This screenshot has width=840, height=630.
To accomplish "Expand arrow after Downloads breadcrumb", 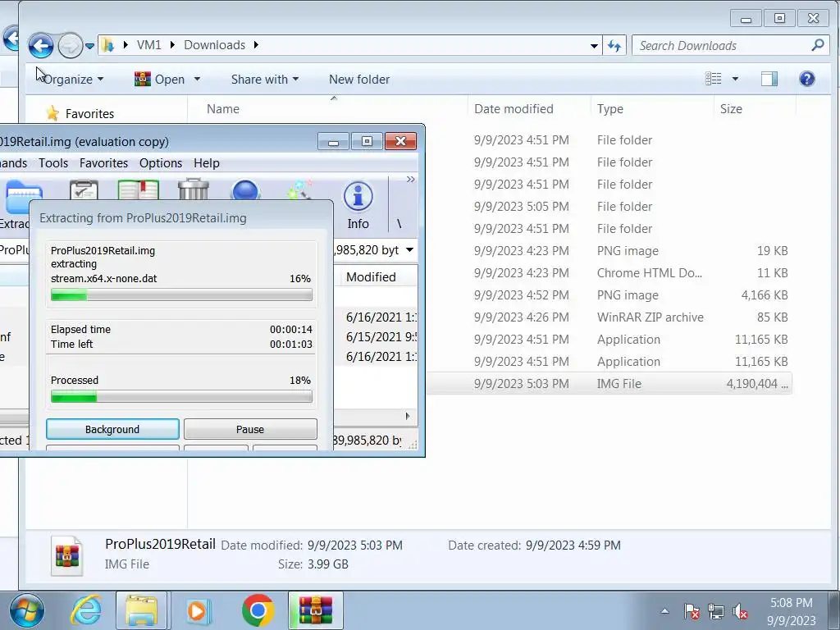I will pos(256,45).
